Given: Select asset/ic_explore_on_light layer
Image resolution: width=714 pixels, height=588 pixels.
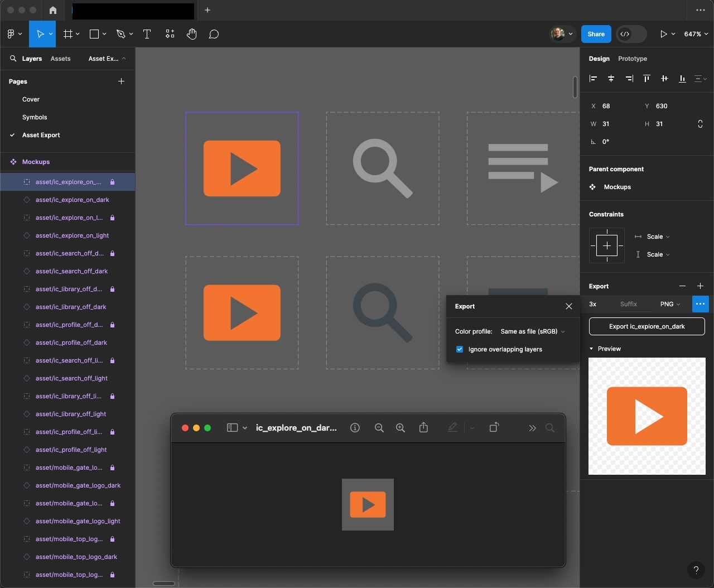Looking at the screenshot, I should click(x=72, y=235).
